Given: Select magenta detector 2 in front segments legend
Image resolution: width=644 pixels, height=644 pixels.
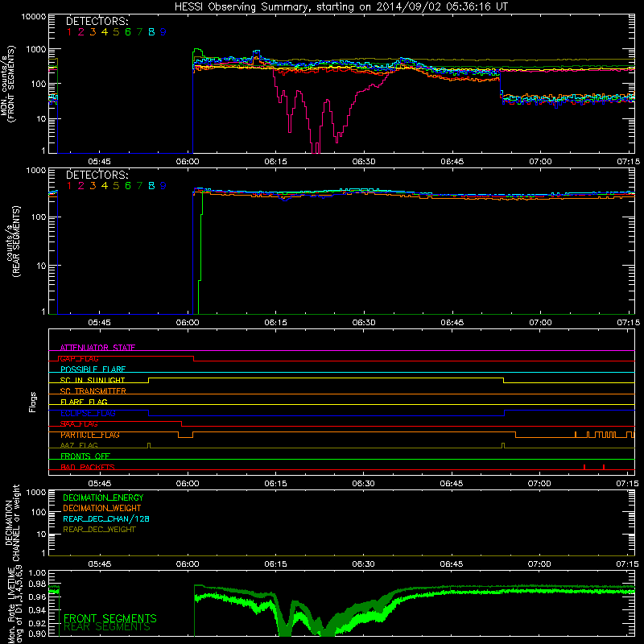Looking at the screenshot, I should click(x=81, y=32).
